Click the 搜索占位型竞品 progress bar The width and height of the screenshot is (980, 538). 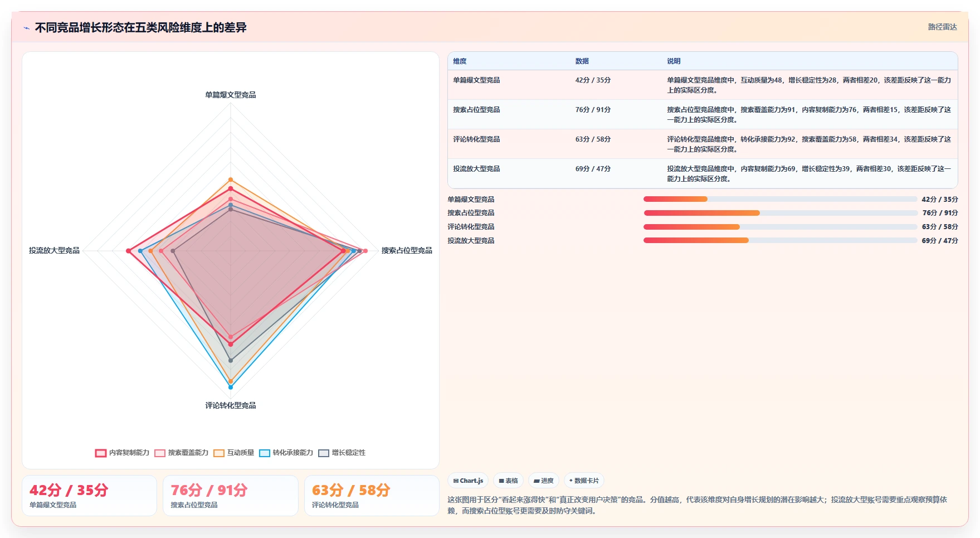(x=780, y=213)
